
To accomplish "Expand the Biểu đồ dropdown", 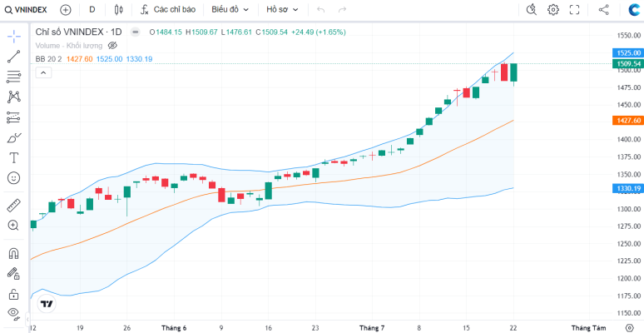I will 230,10.
